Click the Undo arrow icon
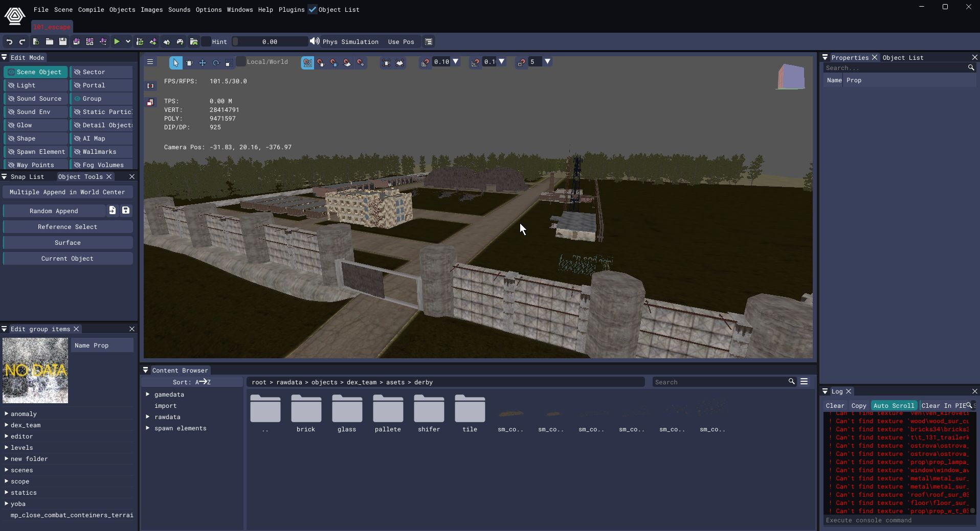 (9, 42)
